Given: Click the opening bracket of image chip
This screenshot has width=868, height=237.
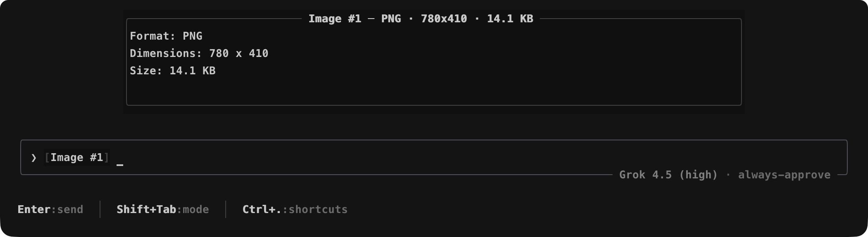Looking at the screenshot, I should 47,157.
